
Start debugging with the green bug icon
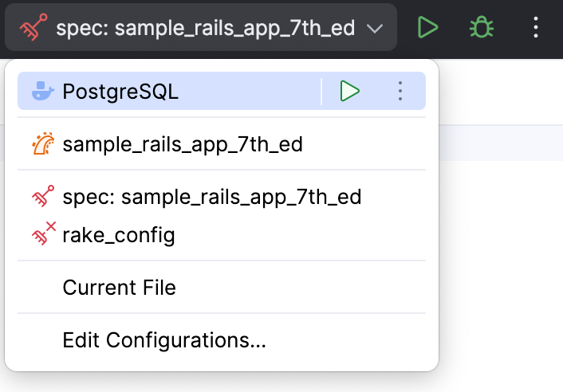click(481, 29)
